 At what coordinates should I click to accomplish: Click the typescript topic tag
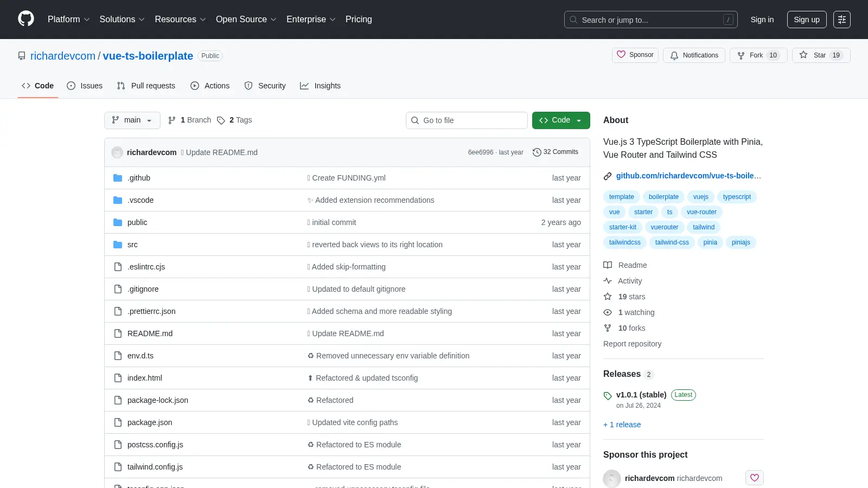(737, 197)
